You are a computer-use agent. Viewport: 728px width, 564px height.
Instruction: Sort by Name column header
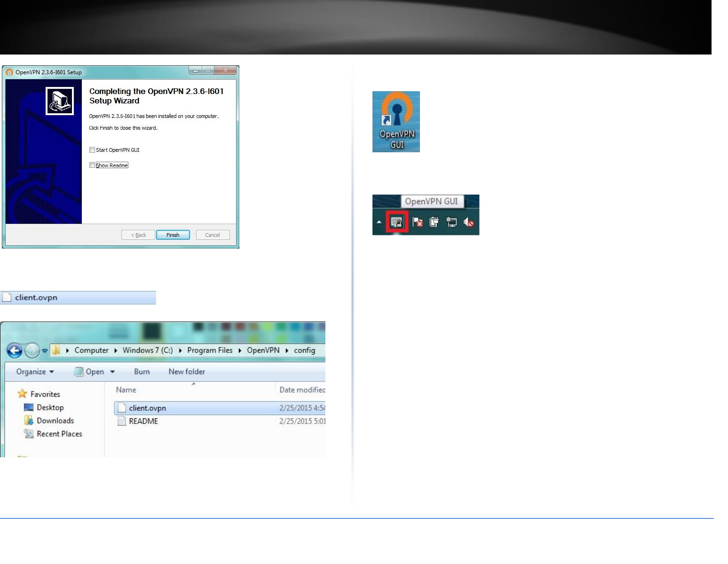tap(126, 390)
